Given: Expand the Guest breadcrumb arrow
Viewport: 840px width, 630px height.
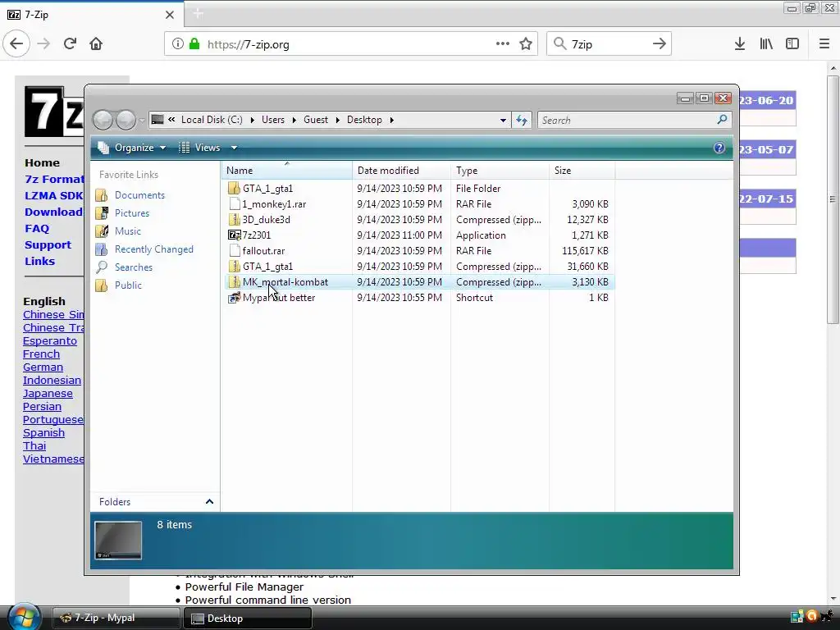Looking at the screenshot, I should click(337, 120).
